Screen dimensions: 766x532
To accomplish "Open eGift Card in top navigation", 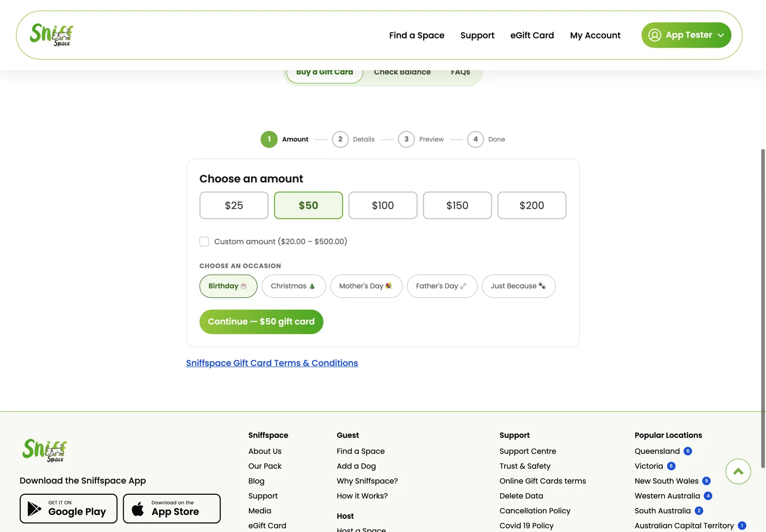I will pyautogui.click(x=532, y=35).
